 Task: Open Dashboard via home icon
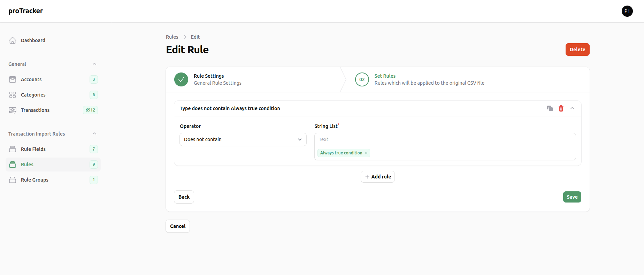coord(13,40)
